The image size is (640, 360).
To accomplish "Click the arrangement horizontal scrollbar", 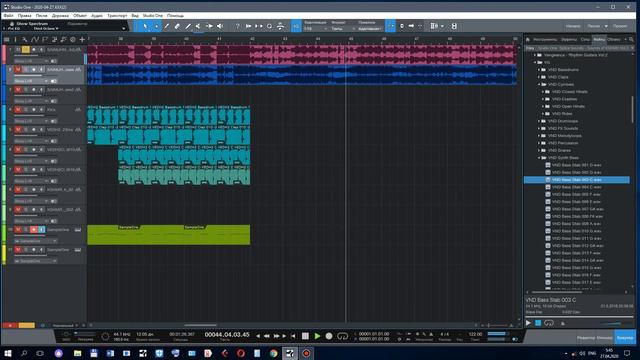I will (200, 325).
